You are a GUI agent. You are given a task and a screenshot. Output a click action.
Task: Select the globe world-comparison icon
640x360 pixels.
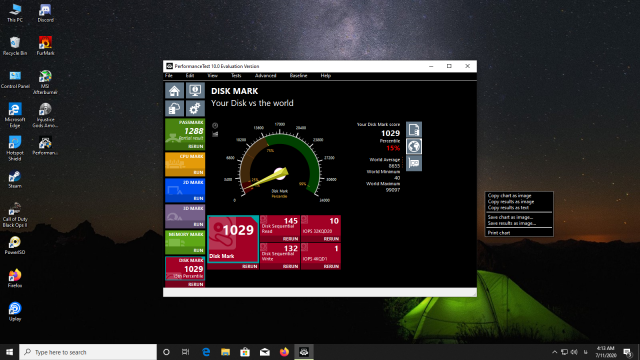coord(414,146)
